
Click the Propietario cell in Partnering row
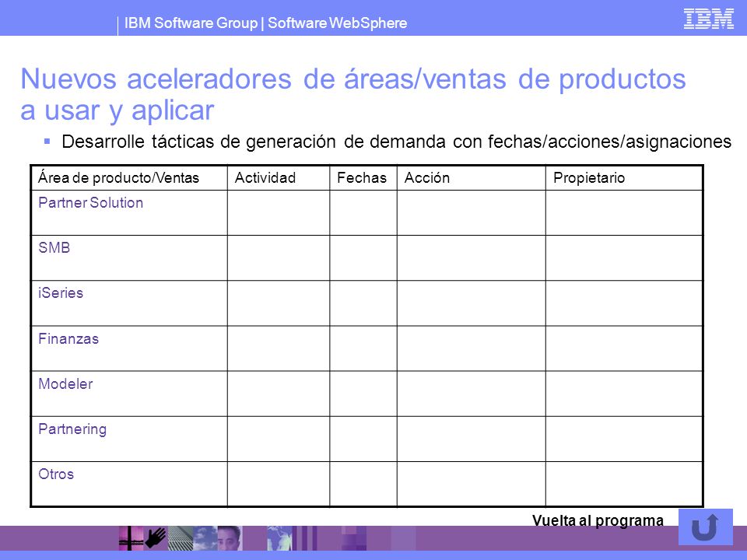pos(623,439)
